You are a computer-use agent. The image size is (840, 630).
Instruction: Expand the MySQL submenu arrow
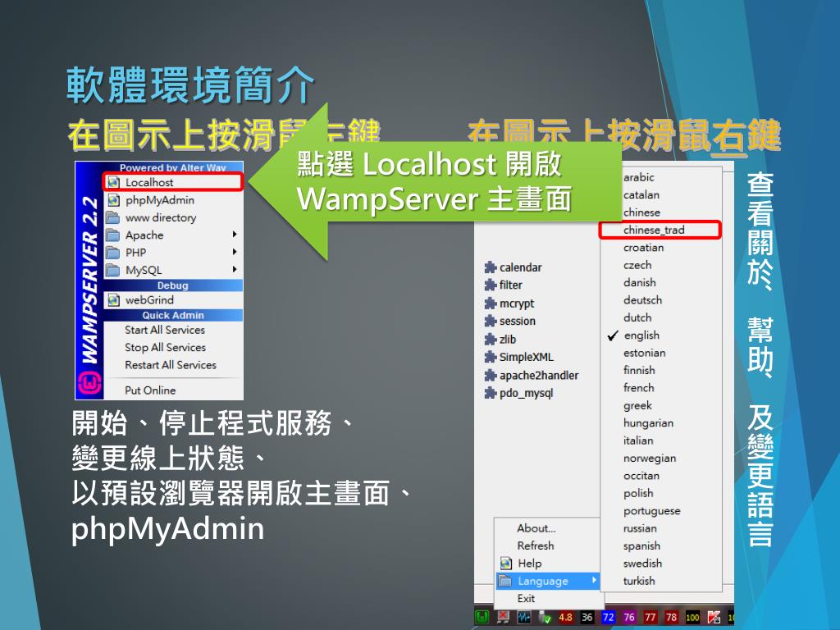click(235, 269)
